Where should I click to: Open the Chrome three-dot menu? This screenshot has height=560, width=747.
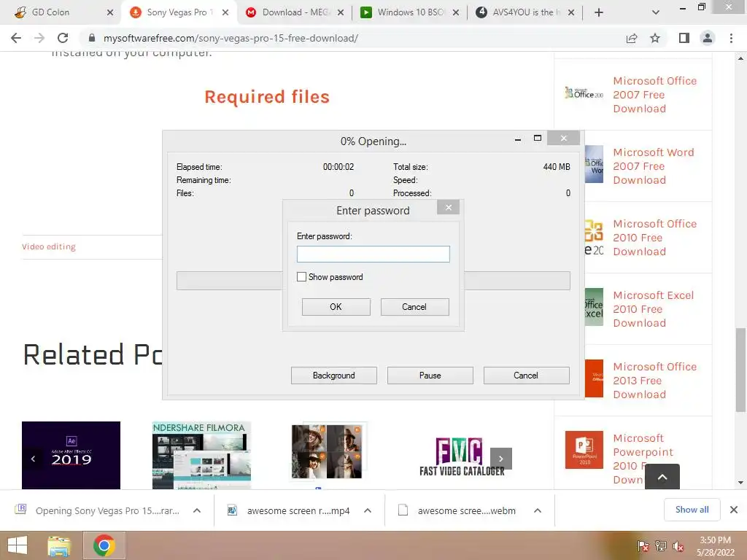coord(731,38)
